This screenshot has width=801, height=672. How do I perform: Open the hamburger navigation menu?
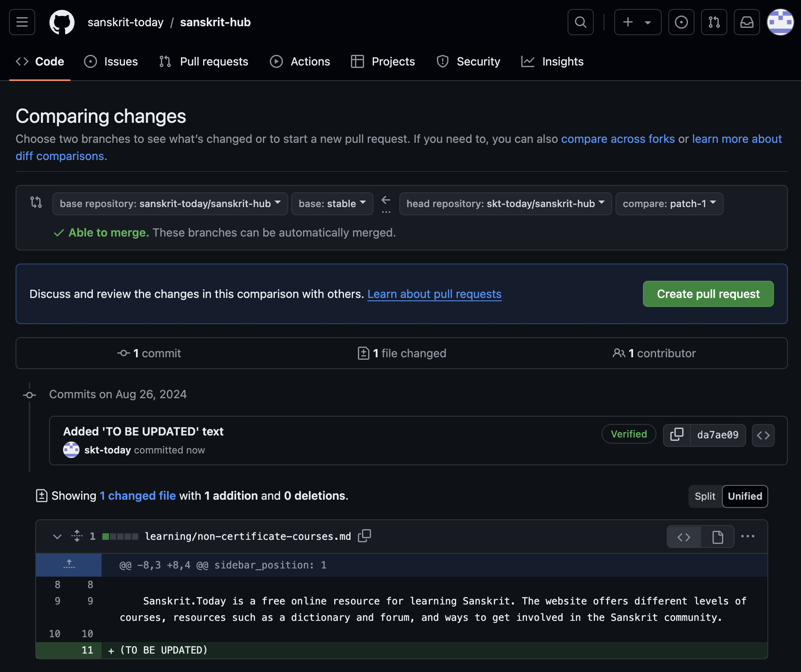(x=22, y=22)
